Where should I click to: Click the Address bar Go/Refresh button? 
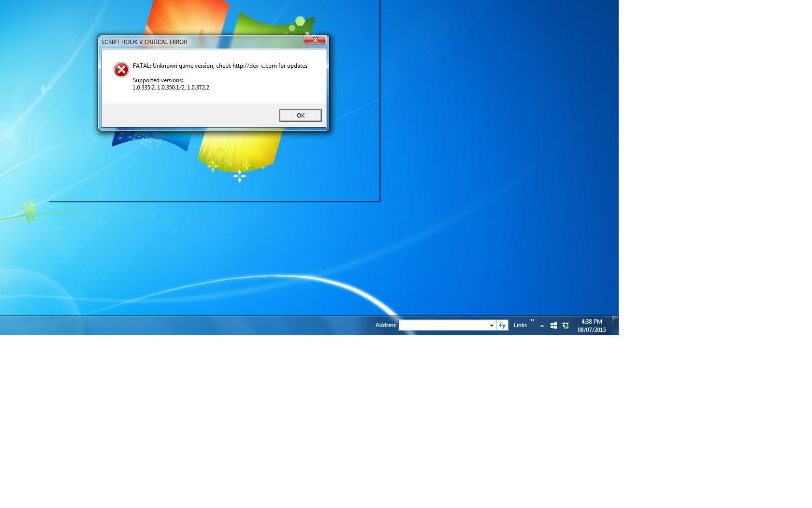pos(502,325)
